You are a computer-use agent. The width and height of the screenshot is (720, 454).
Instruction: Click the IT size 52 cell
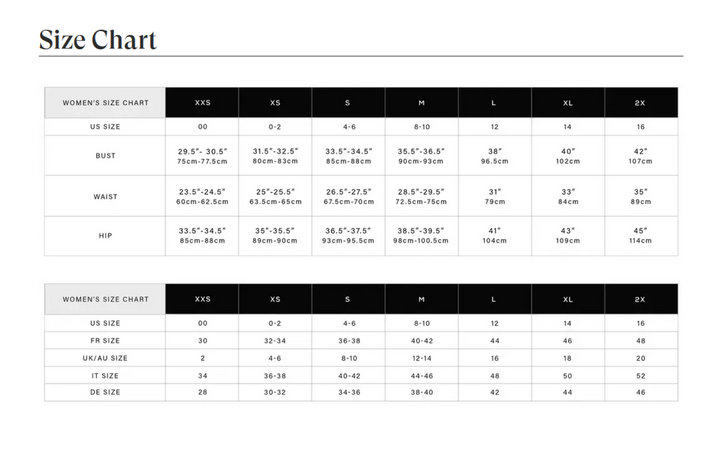pyautogui.click(x=641, y=375)
